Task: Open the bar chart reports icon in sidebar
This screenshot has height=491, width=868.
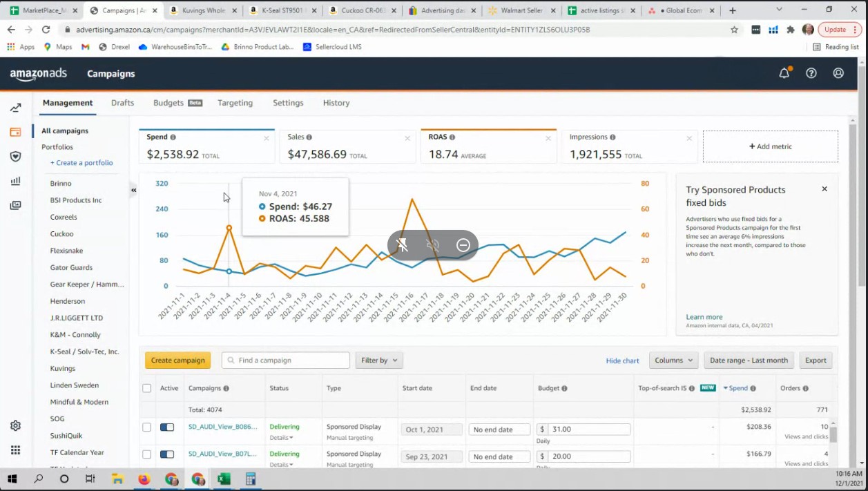Action: 15,181
